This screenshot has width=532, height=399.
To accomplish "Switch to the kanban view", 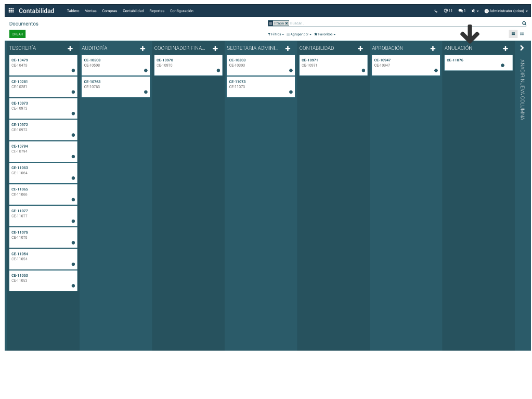I will (513, 34).
